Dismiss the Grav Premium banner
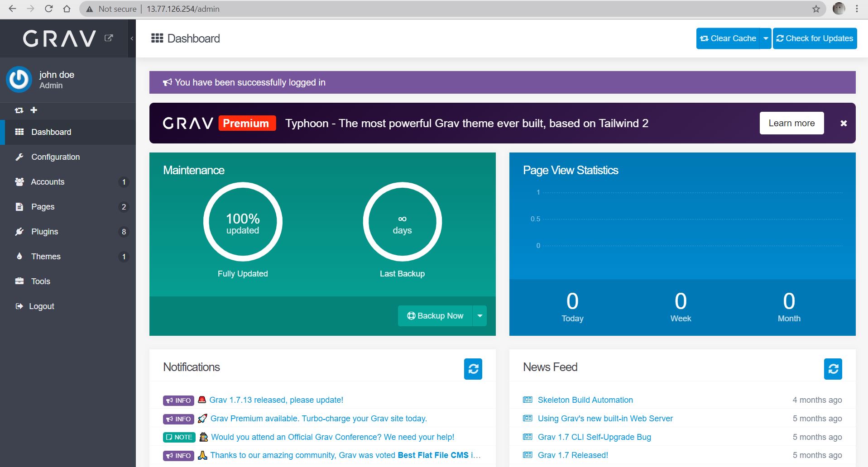Image resolution: width=868 pixels, height=467 pixels. [844, 123]
